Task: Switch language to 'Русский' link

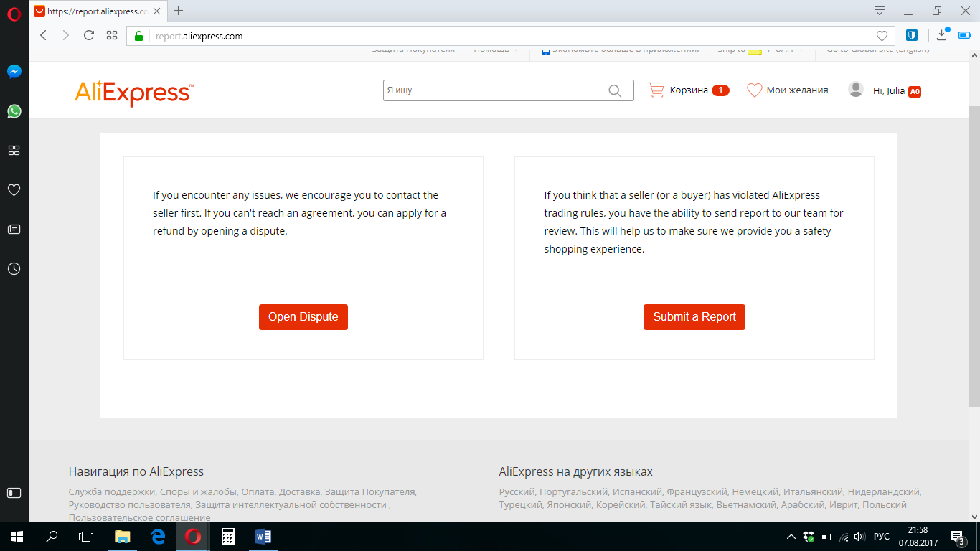Action: pos(517,492)
